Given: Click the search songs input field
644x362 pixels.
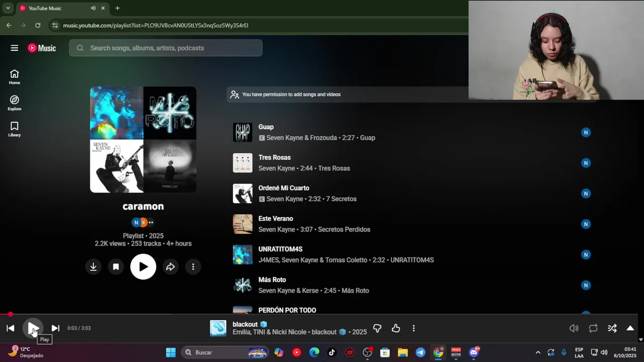Looking at the screenshot, I should pos(166,48).
